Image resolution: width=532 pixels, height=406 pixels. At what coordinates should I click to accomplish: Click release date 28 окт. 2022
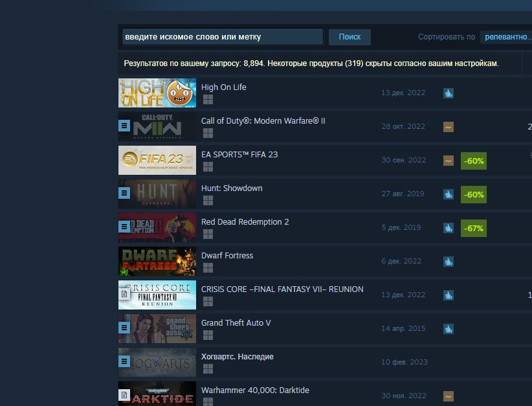(x=403, y=126)
